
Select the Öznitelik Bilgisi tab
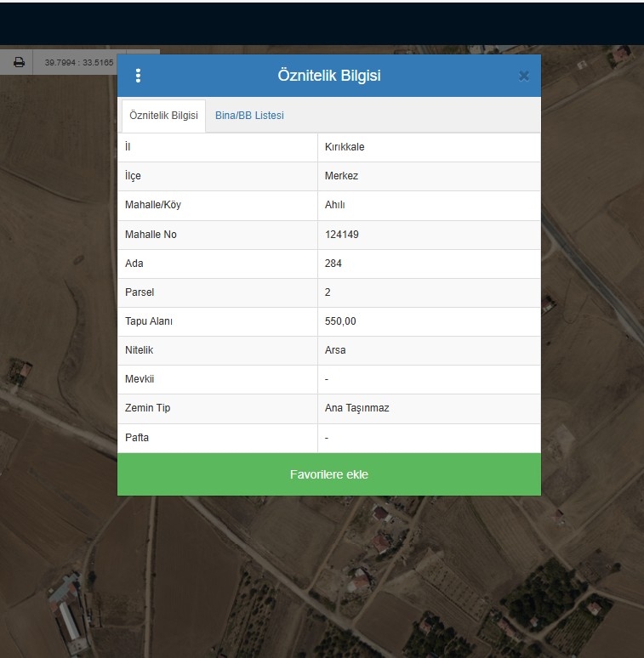click(x=163, y=116)
